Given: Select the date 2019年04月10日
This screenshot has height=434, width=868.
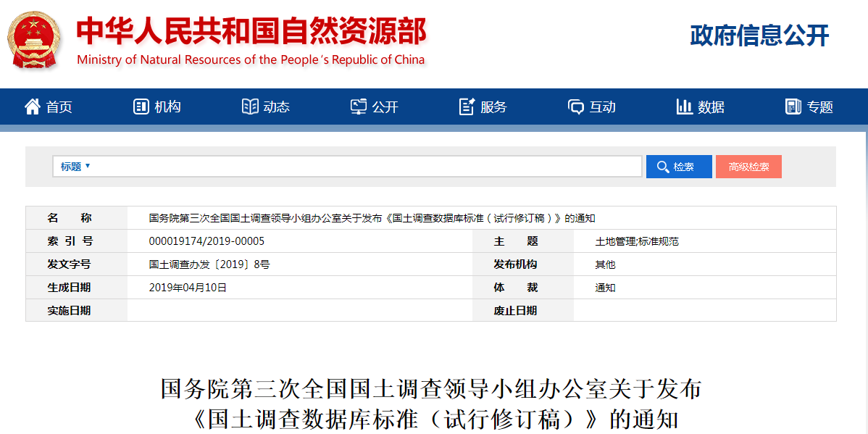Looking at the screenshot, I should pyautogui.click(x=188, y=288).
